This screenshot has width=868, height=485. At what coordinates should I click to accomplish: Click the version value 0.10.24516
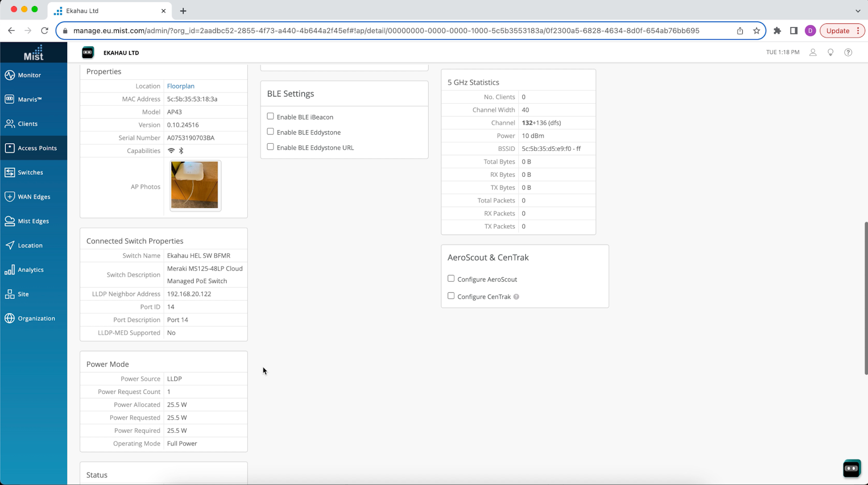[x=183, y=125]
